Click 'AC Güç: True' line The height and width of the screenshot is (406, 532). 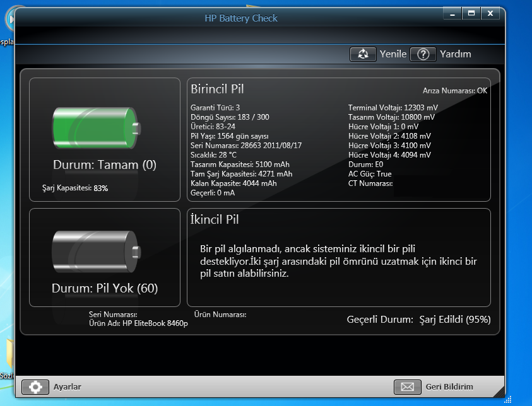coord(370,174)
